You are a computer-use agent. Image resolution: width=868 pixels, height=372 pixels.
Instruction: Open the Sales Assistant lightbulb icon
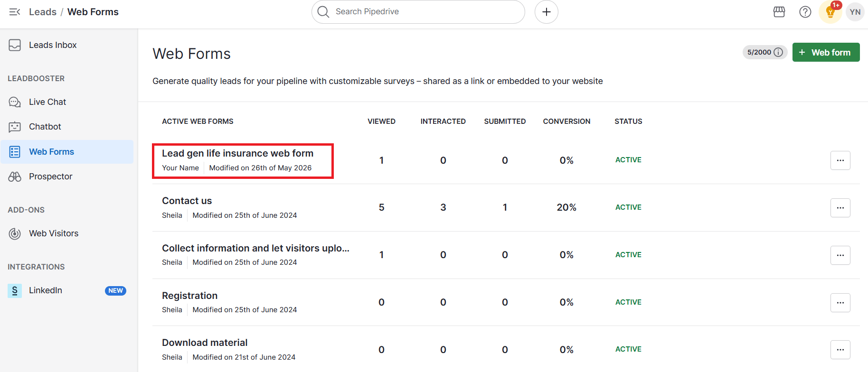[830, 12]
